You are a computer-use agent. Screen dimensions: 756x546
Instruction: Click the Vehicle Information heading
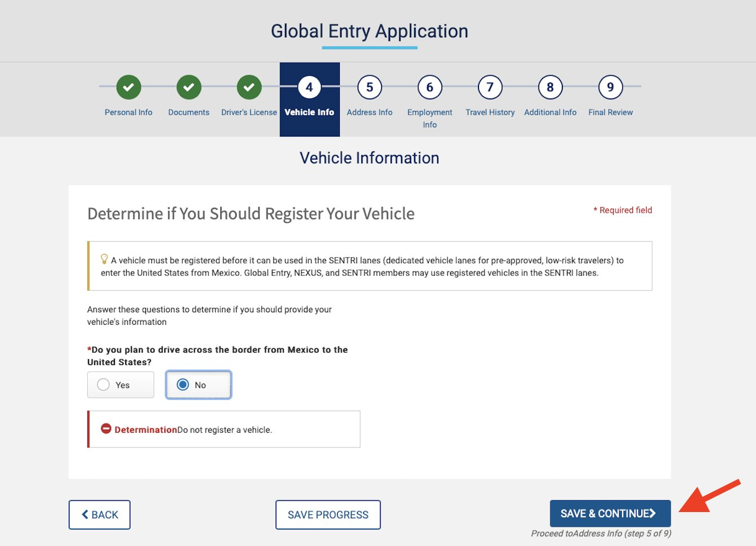click(370, 158)
